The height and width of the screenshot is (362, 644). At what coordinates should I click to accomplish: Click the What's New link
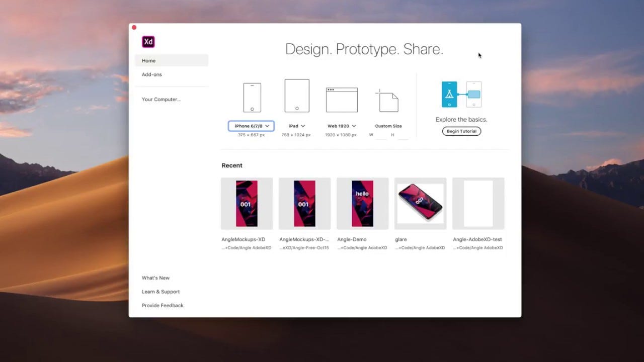click(155, 278)
